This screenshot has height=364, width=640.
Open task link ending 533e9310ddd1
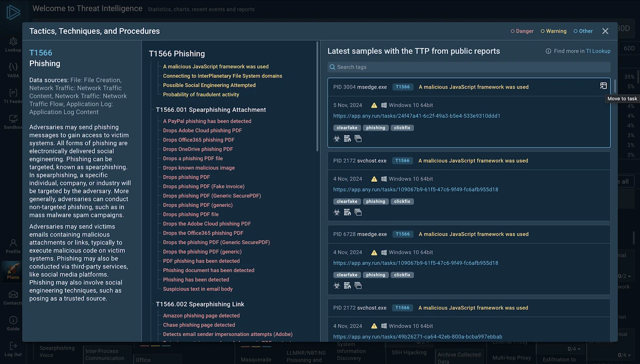(417, 116)
